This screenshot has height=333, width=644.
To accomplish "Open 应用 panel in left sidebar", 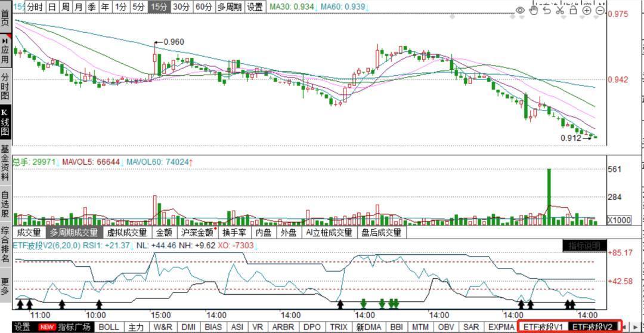I will (x=5, y=53).
